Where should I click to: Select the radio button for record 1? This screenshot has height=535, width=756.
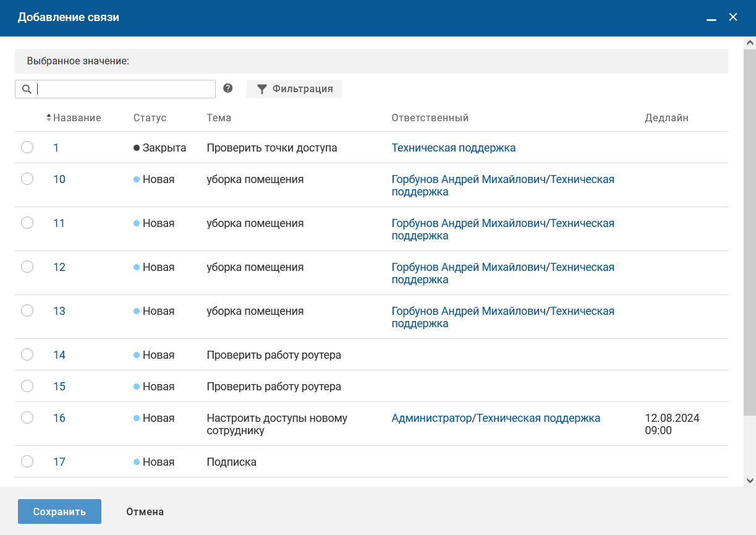coord(27,147)
